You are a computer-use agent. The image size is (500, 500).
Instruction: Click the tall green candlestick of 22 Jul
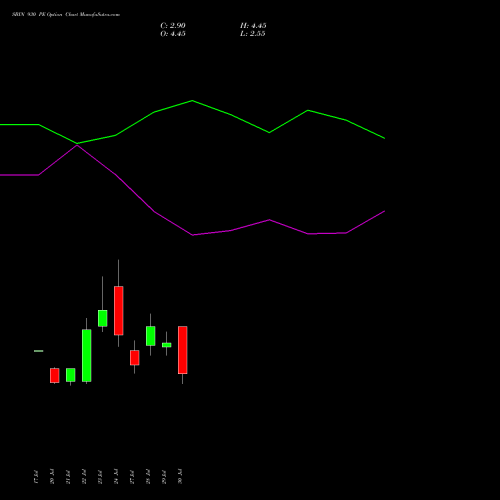click(87, 356)
